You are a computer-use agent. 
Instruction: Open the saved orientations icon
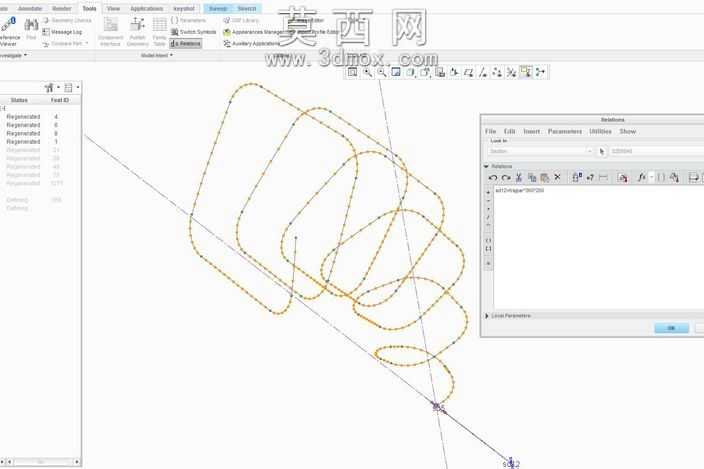pos(426,72)
